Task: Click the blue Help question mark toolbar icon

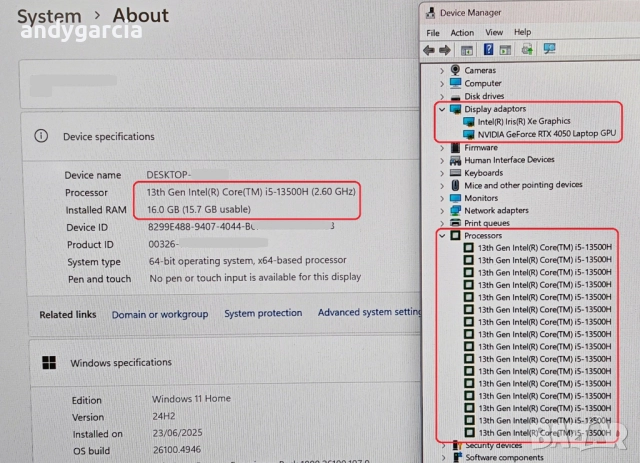Action: [490, 50]
